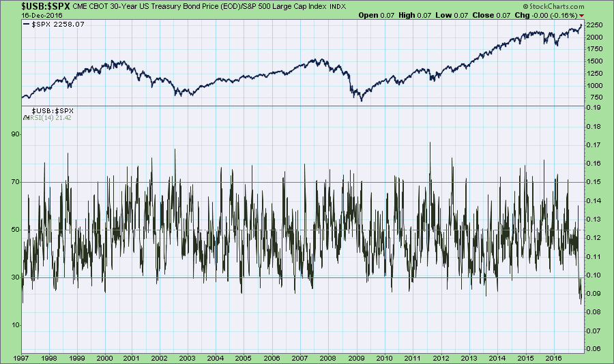The width and height of the screenshot is (614, 364).
Task: Click the 0.15 ratio axis label
Action: [x=594, y=182]
